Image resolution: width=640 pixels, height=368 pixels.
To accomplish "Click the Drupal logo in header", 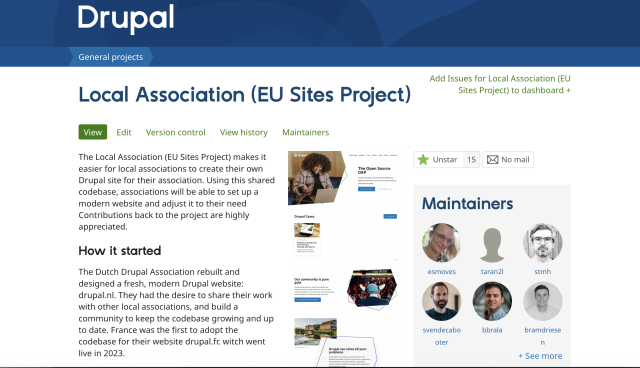I will (x=126, y=19).
